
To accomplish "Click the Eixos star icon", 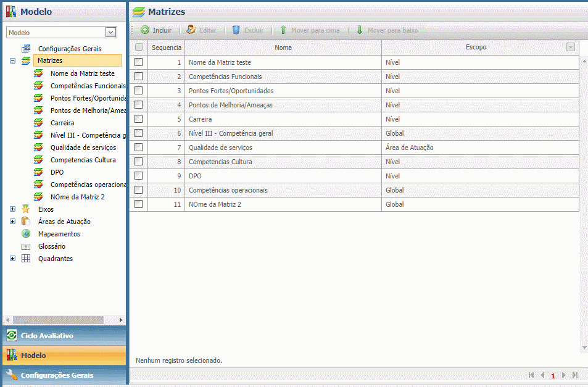I will [x=26, y=209].
